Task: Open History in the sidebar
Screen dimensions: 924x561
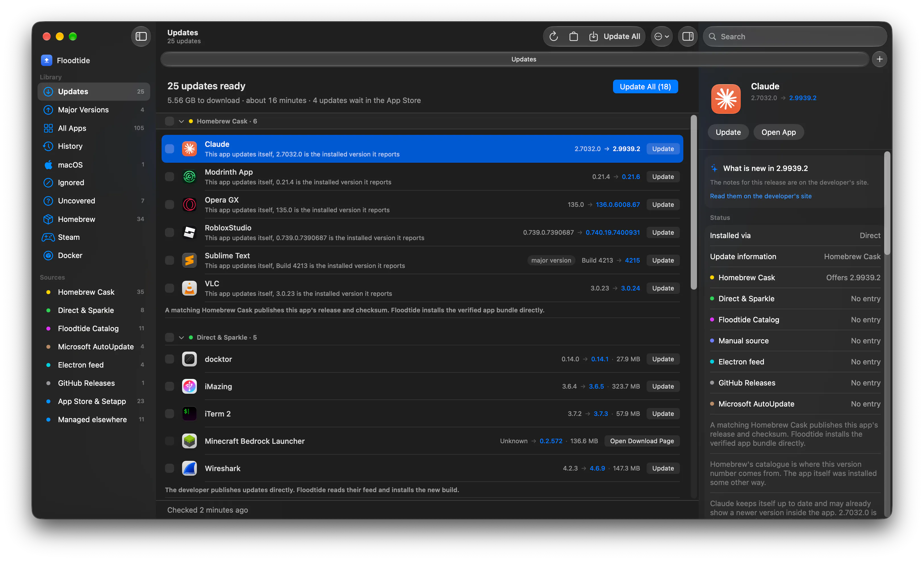Action: [x=94, y=146]
